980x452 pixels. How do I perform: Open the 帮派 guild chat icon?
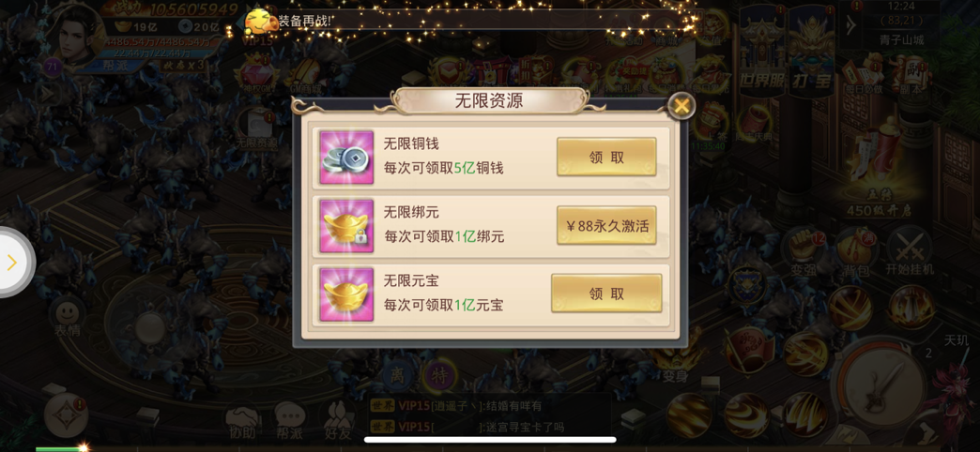coord(290,419)
